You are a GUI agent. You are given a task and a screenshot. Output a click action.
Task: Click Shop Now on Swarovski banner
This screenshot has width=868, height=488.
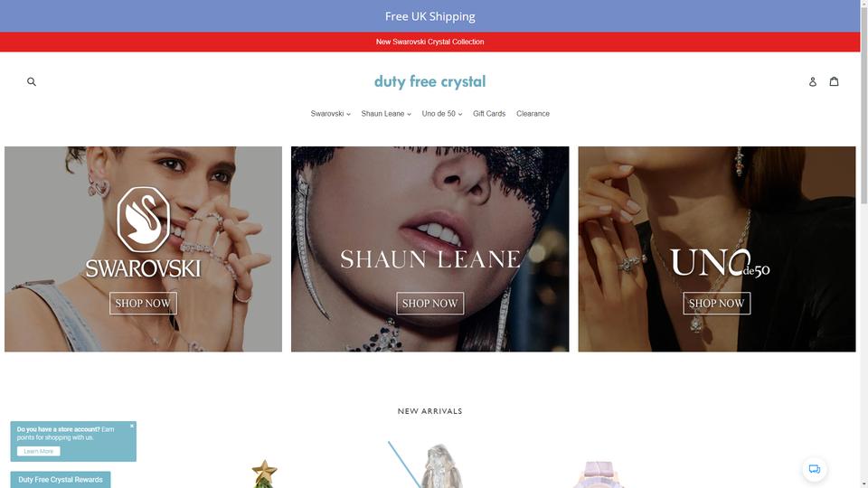pos(144,304)
